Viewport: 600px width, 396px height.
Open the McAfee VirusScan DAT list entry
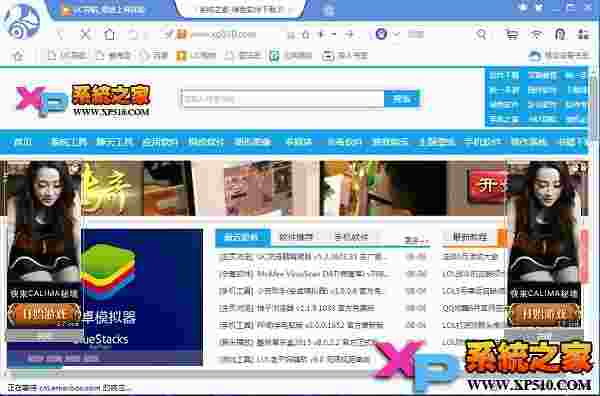coord(305,274)
